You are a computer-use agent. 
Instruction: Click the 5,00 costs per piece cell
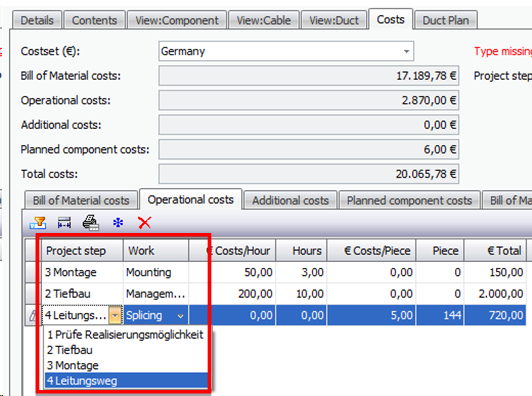371,315
